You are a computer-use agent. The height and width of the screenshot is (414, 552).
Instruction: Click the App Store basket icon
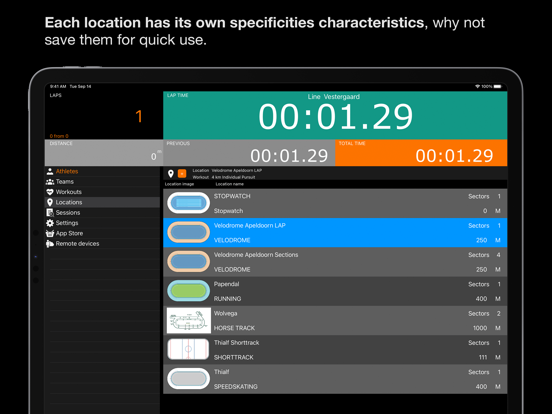tap(50, 233)
